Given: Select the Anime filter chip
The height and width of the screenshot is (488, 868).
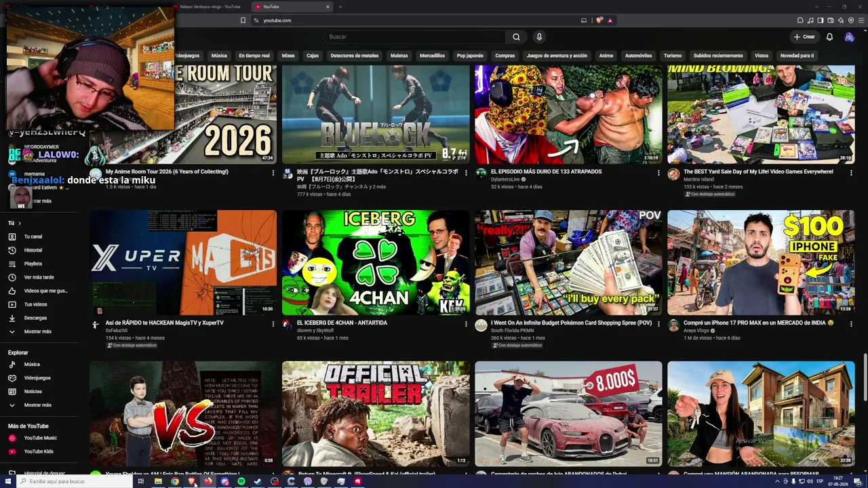Looking at the screenshot, I should (606, 56).
